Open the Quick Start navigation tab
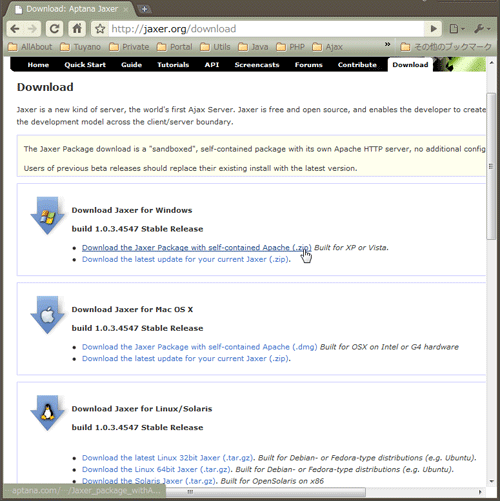This screenshot has width=500, height=501. (85, 65)
